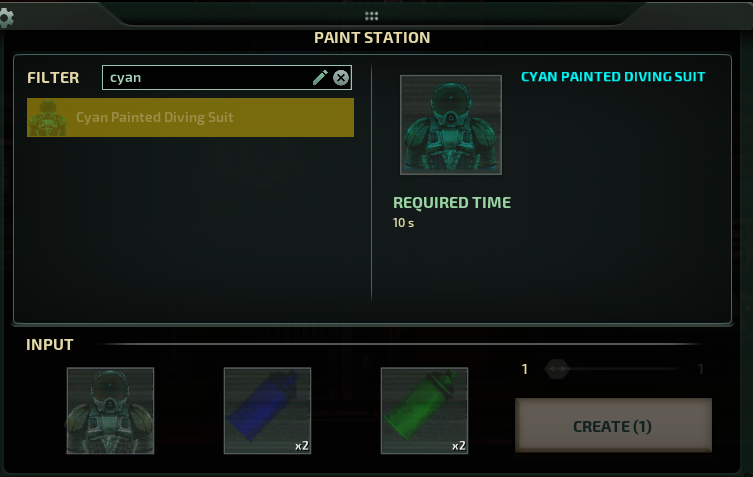Click the grid-dots drag handle icon
This screenshot has width=753, height=477.
tap(371, 16)
